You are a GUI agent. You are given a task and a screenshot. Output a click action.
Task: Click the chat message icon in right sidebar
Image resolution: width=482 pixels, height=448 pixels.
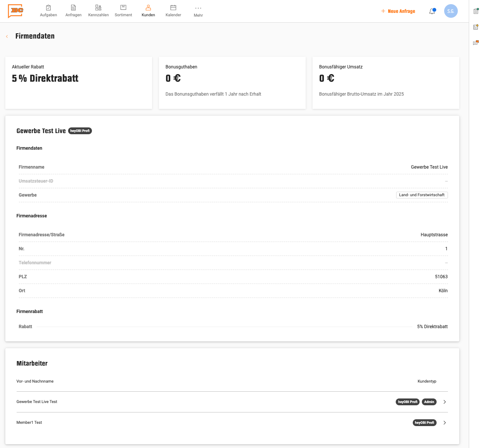tap(476, 43)
